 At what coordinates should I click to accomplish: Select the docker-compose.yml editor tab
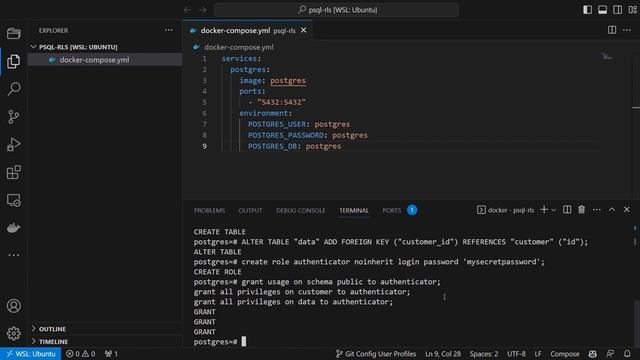click(x=247, y=30)
